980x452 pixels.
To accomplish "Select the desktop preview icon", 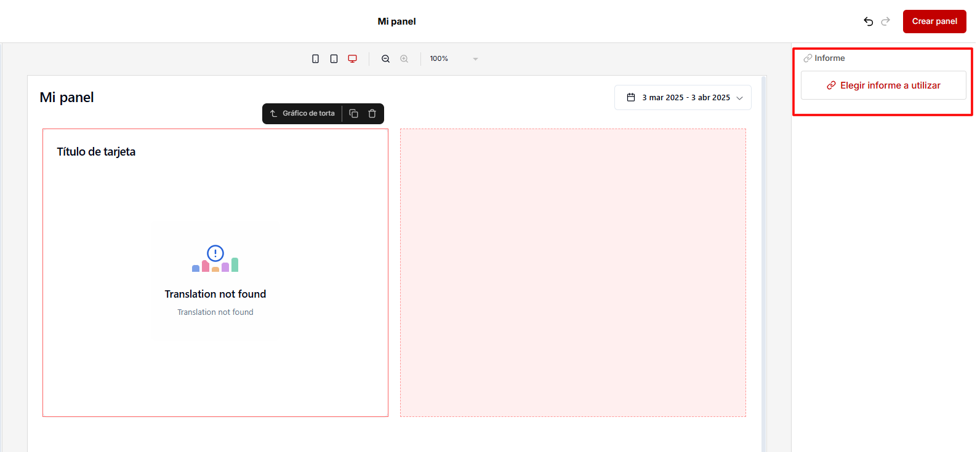I will (352, 59).
